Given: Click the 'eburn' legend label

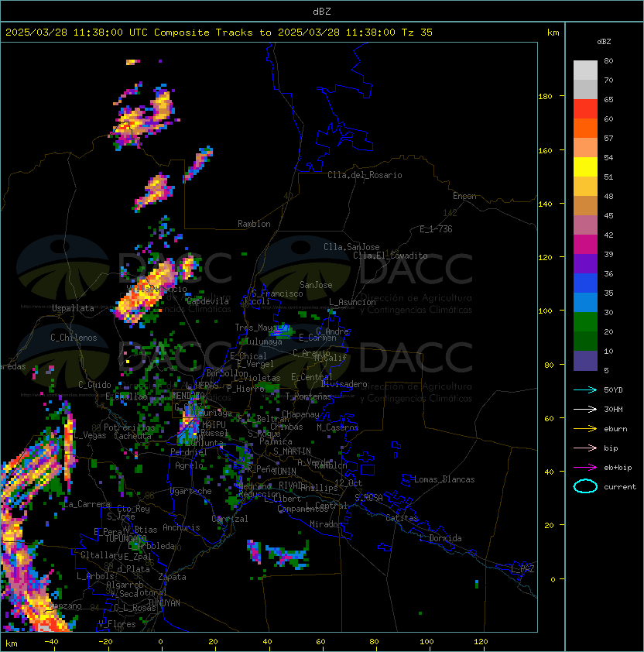Looking at the screenshot, I should [x=615, y=429].
